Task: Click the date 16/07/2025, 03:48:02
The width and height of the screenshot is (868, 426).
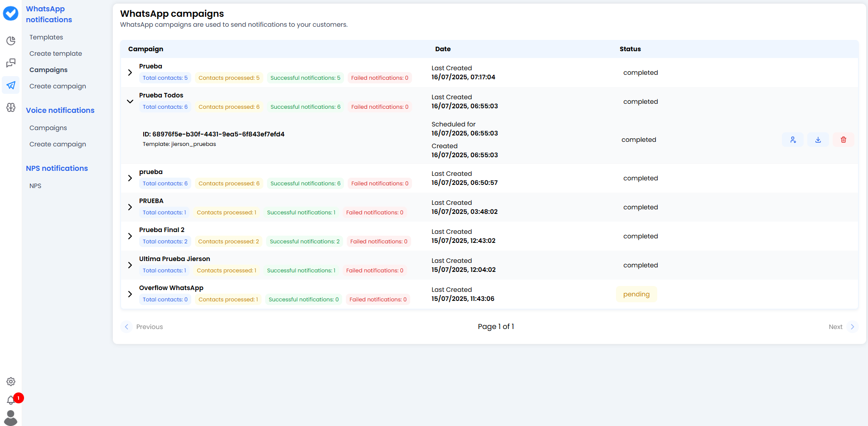Action: [x=465, y=212]
